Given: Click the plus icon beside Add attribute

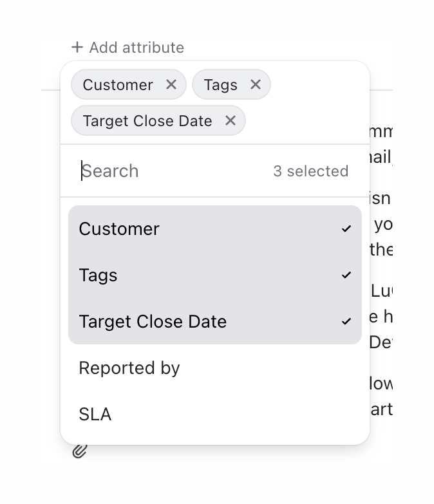Looking at the screenshot, I should coord(77,47).
